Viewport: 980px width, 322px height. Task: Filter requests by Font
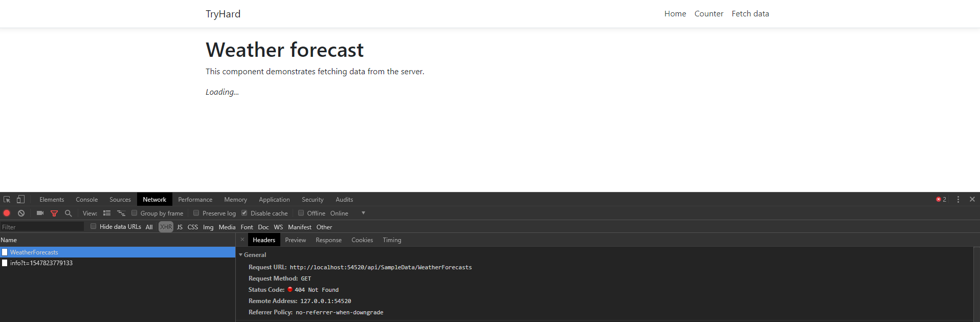pos(247,227)
